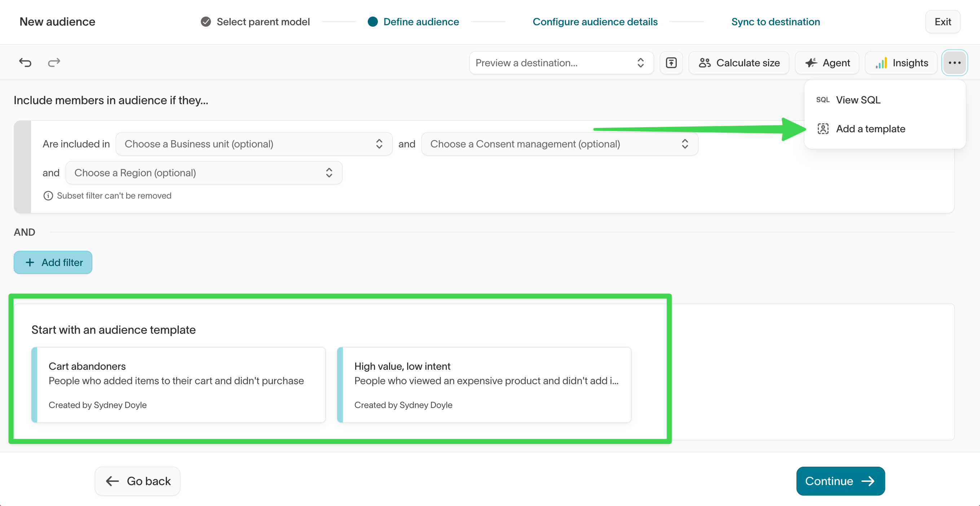Click the redo arrow icon
This screenshot has height=506, width=980.
pos(54,62)
